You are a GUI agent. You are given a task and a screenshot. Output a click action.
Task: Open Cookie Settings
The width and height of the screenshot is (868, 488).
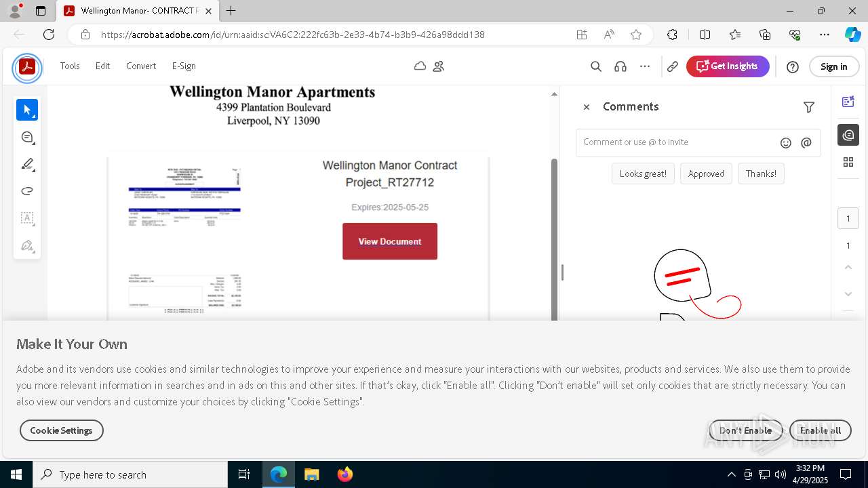61,430
